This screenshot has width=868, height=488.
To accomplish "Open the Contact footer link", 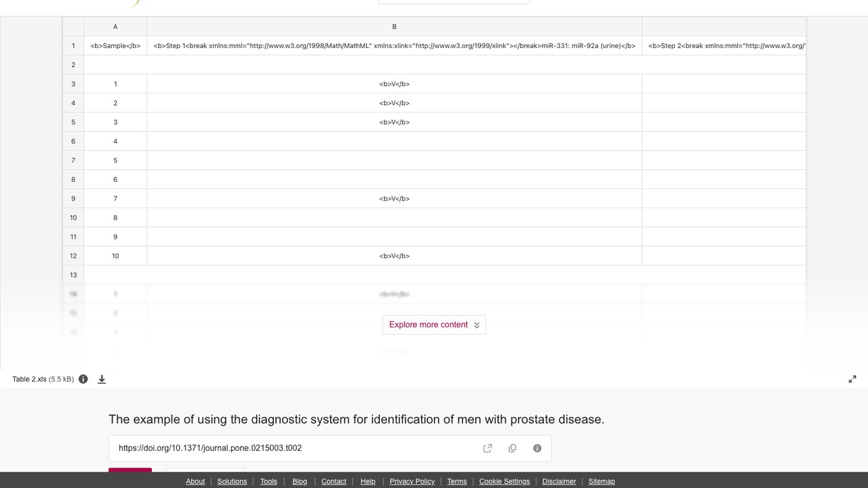I will (x=334, y=481).
